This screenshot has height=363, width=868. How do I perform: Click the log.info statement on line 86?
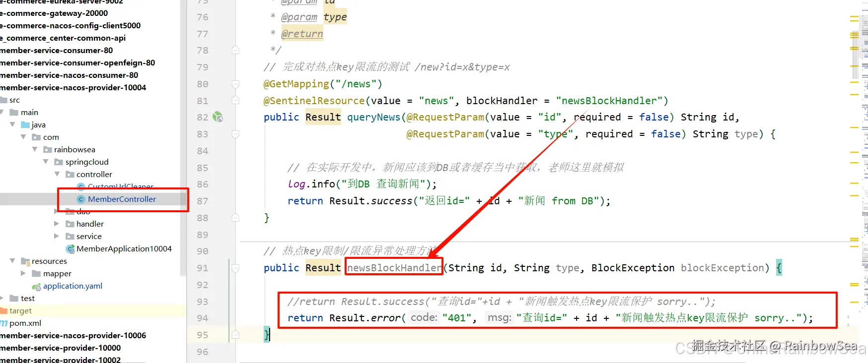(x=362, y=184)
